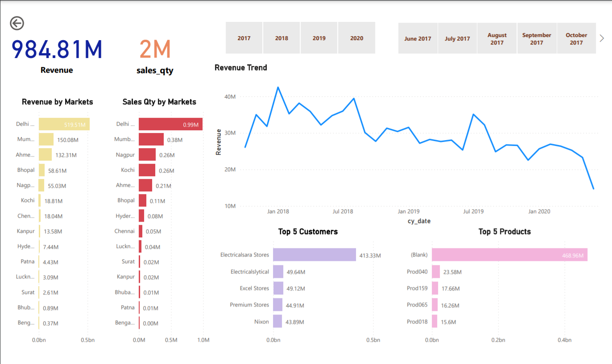Image resolution: width=612 pixels, height=364 pixels.
Task: Click Nagpur 0.26M sales qty bar
Action: pos(147,155)
